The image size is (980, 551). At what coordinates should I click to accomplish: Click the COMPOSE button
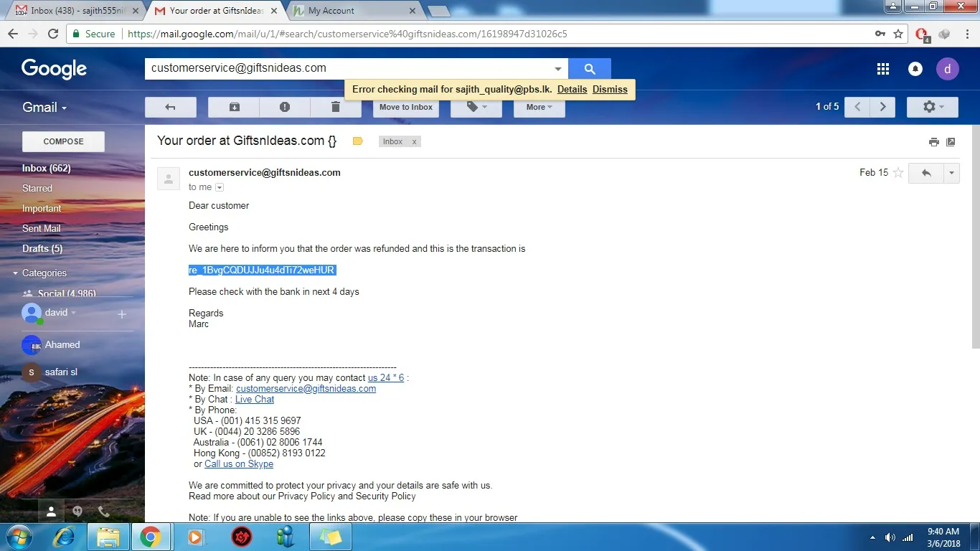click(x=63, y=141)
